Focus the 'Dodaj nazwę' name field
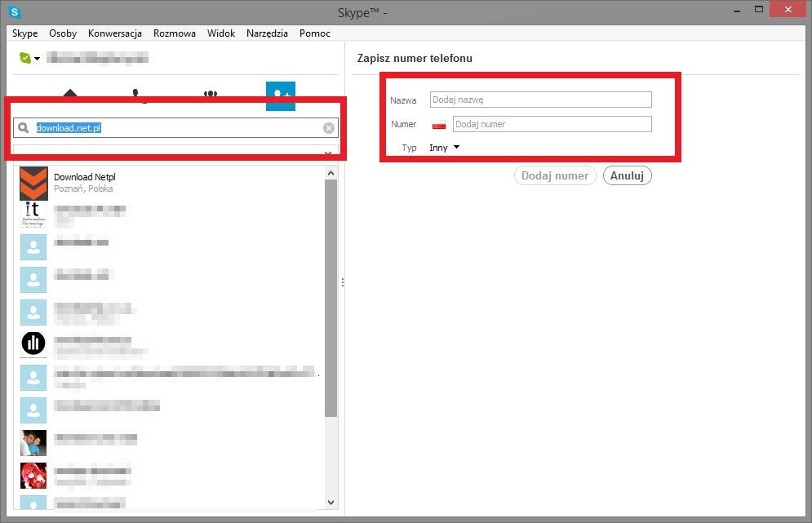Image resolution: width=812 pixels, height=523 pixels. [540, 100]
